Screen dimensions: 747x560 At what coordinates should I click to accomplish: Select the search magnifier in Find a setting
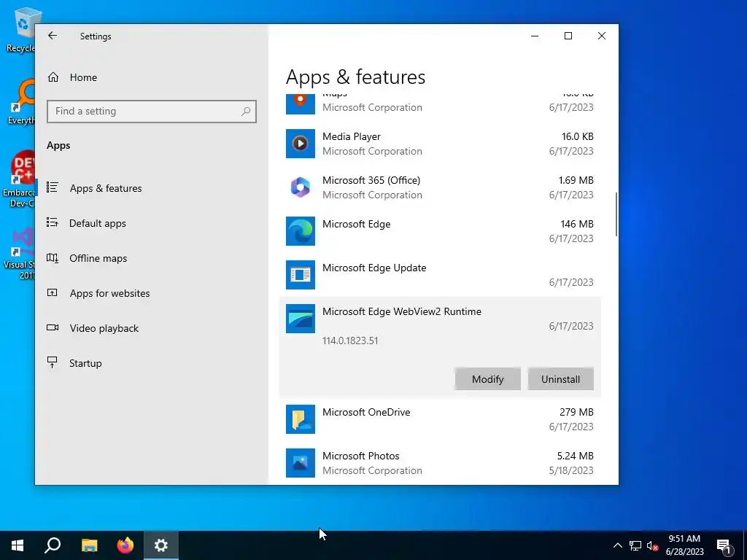tap(246, 112)
